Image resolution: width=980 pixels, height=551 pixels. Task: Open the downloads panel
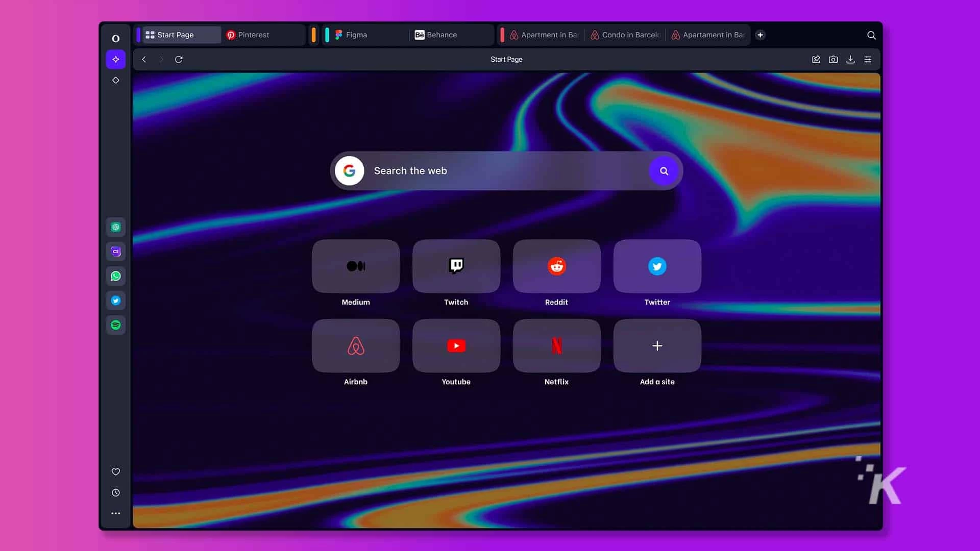click(851, 59)
